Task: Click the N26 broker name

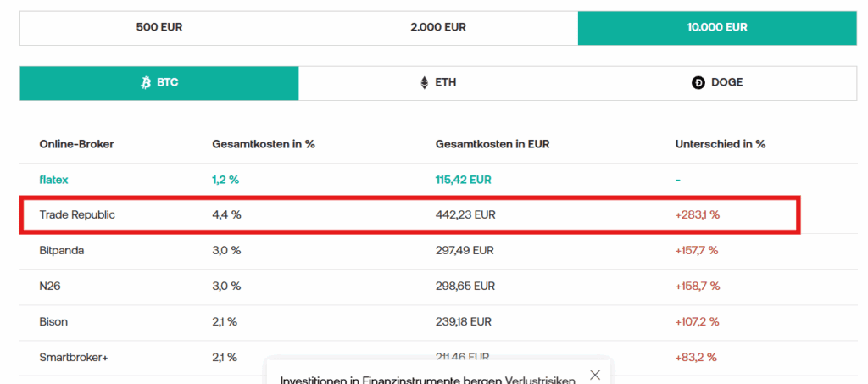Action: point(50,287)
